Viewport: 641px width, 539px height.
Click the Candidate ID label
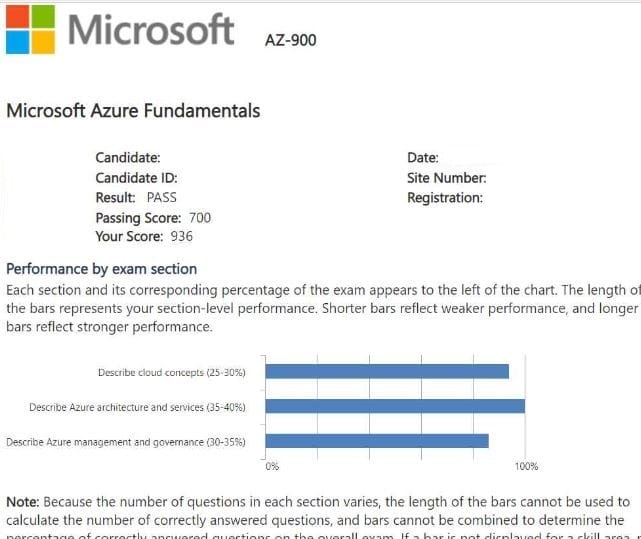coord(137,177)
